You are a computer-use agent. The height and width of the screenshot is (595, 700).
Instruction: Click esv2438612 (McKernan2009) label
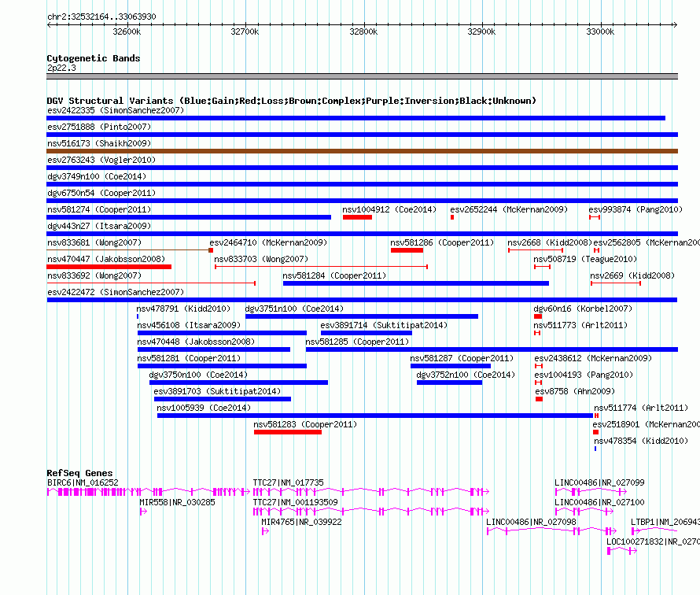point(593,358)
